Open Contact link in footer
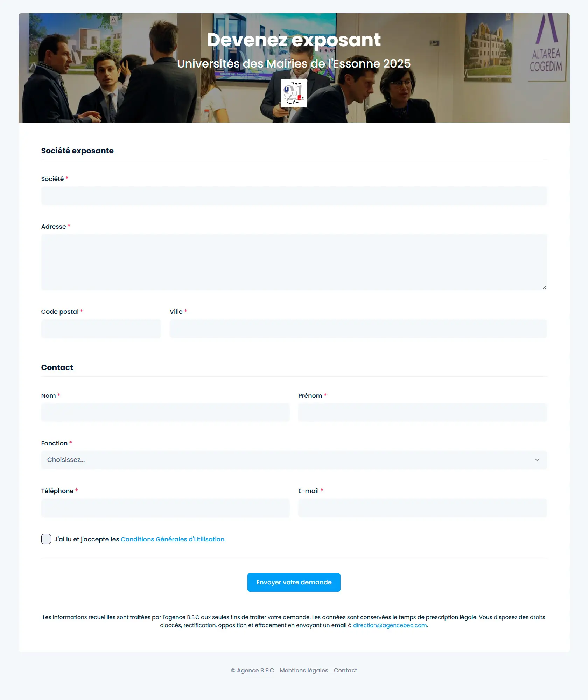588x700 pixels. pos(345,670)
